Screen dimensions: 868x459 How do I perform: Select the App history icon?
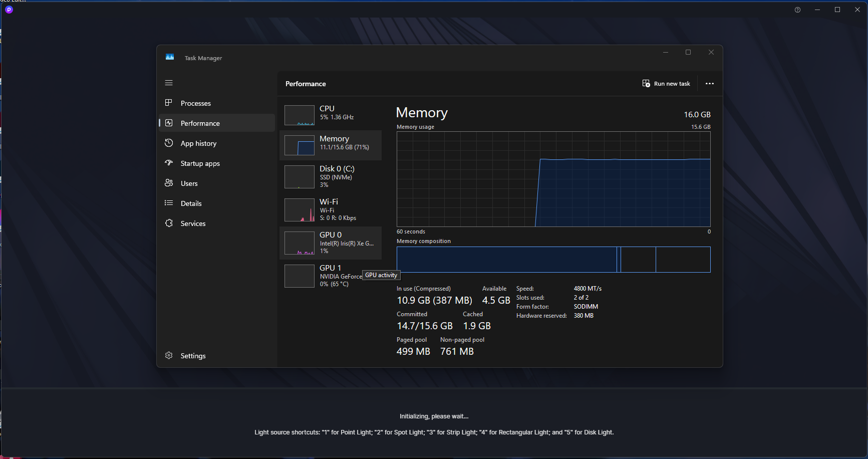pos(169,143)
